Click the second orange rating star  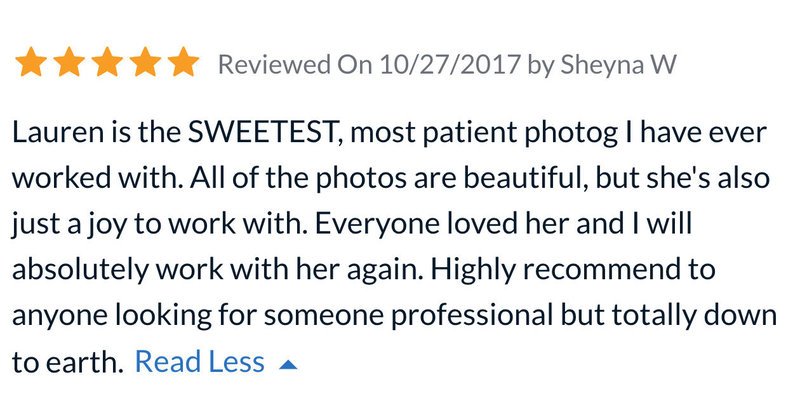69,62
